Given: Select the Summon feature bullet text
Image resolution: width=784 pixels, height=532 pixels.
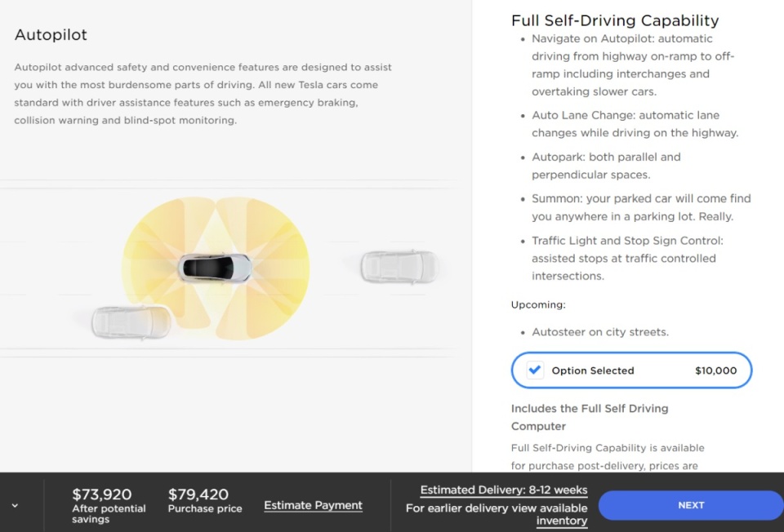Looking at the screenshot, I should point(641,207).
